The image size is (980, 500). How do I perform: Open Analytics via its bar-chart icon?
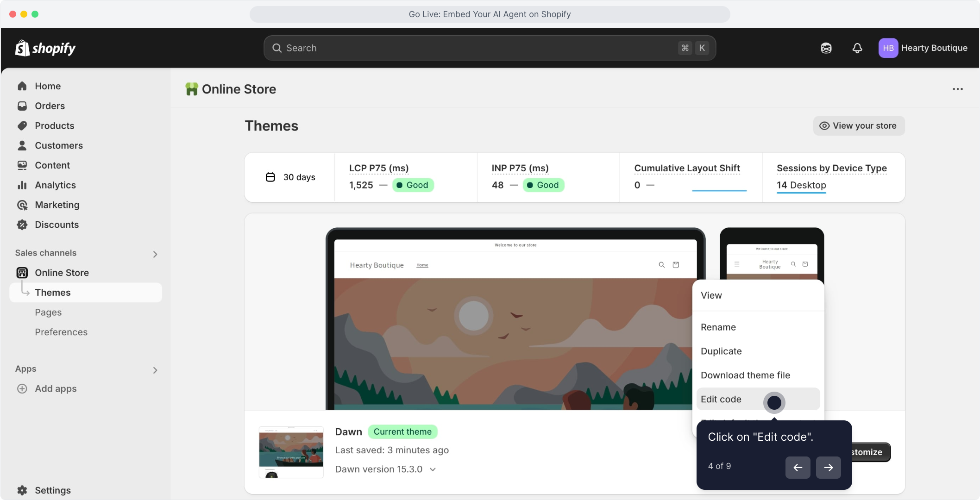22,185
